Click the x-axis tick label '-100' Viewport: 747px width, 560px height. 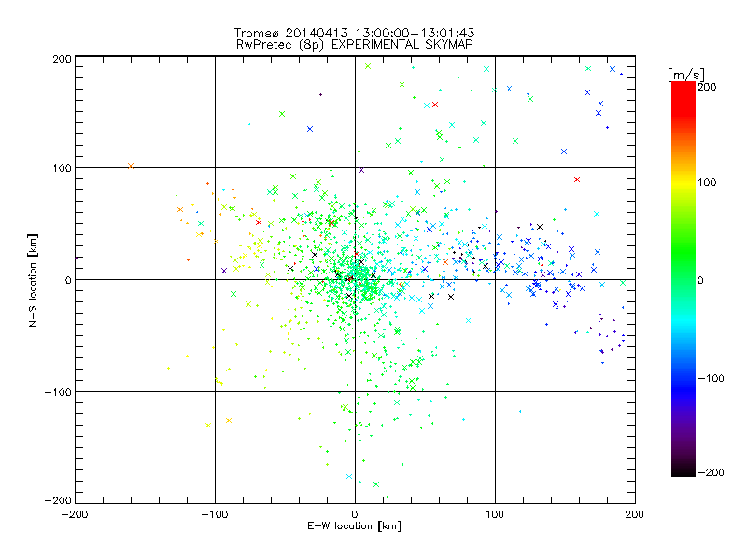point(215,514)
